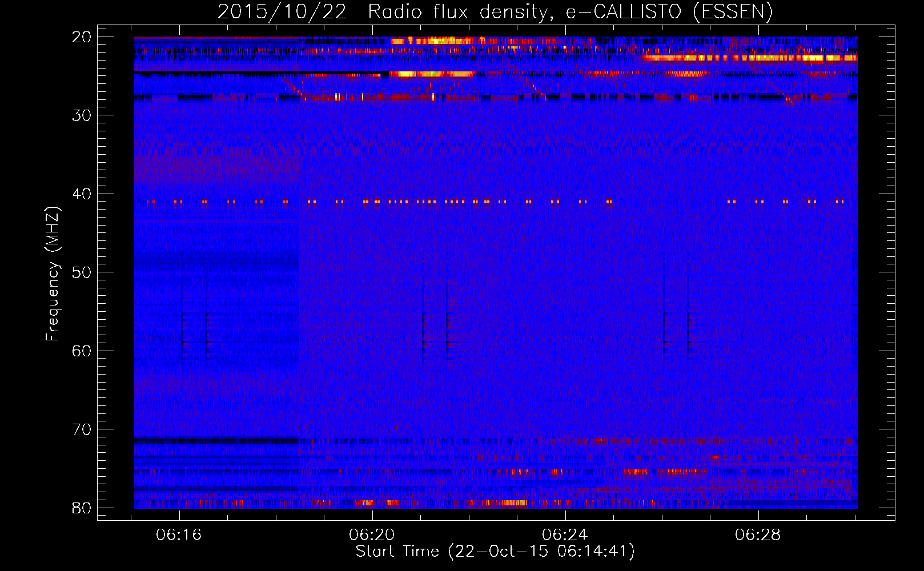Click the Start Time axis label
The image size is (924, 571).
point(495,552)
